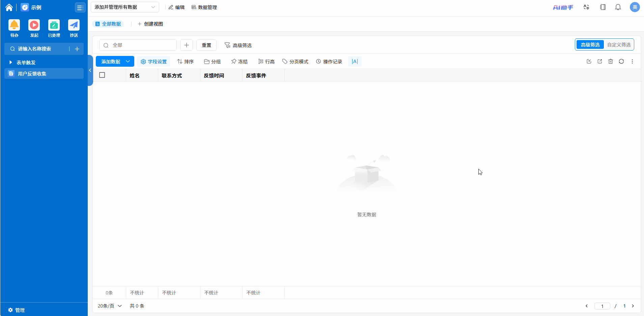Open the 示例 app icon
This screenshot has width=644, height=316.
(x=25, y=7)
